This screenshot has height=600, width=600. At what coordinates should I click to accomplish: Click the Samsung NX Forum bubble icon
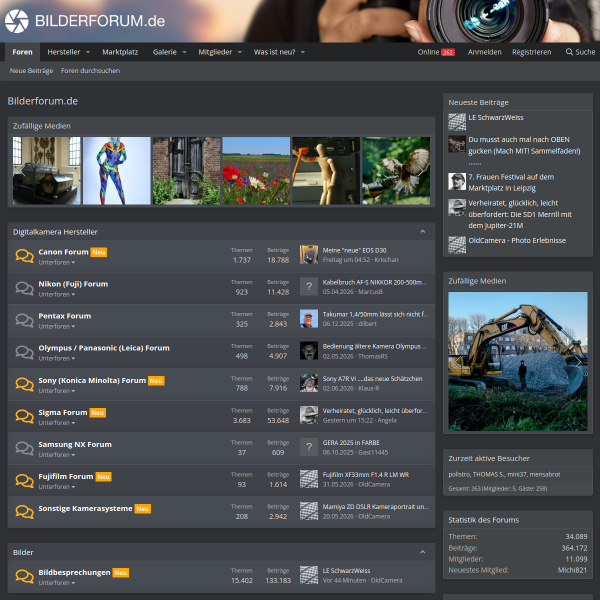coord(24,448)
